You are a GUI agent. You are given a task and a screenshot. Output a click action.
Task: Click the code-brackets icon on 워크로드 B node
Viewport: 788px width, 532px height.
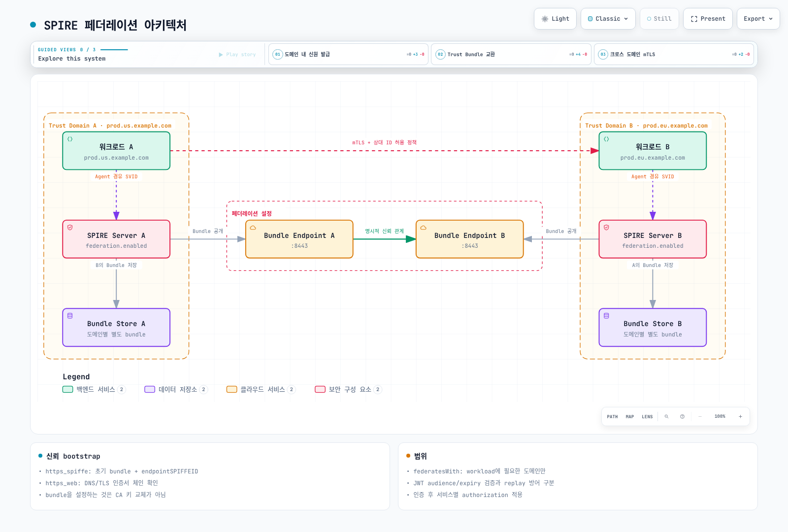[x=606, y=139]
